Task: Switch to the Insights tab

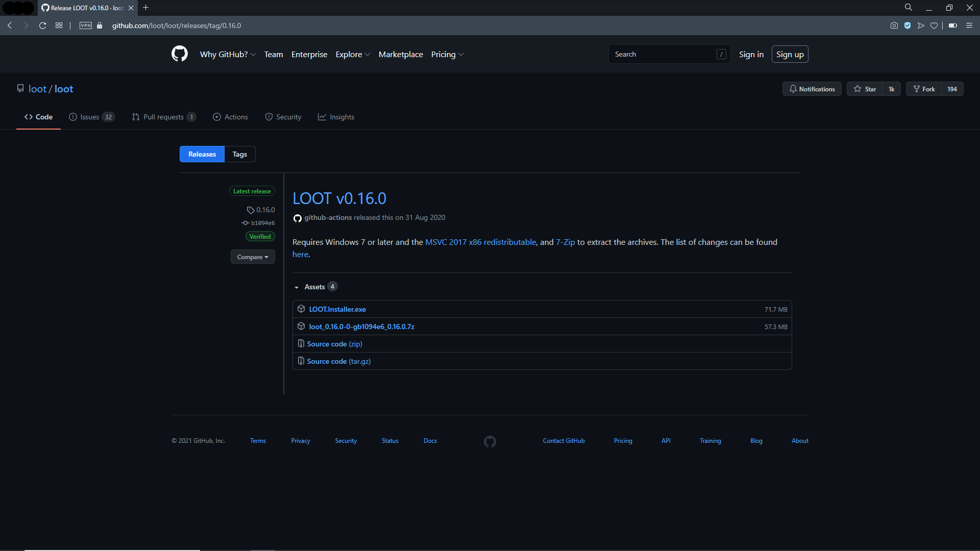Action: (336, 117)
